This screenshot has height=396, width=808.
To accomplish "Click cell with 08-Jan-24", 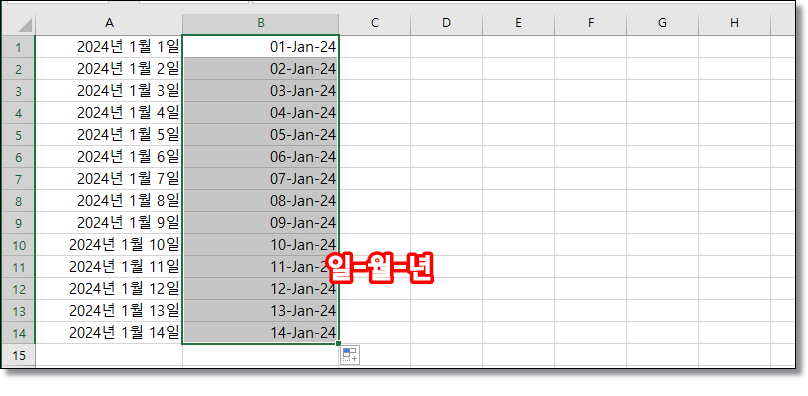I will pyautogui.click(x=261, y=201).
